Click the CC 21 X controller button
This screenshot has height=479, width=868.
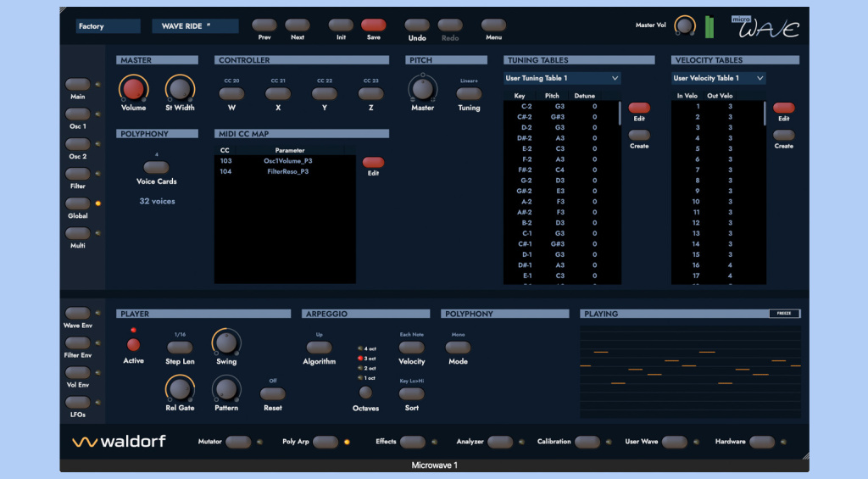[278, 93]
